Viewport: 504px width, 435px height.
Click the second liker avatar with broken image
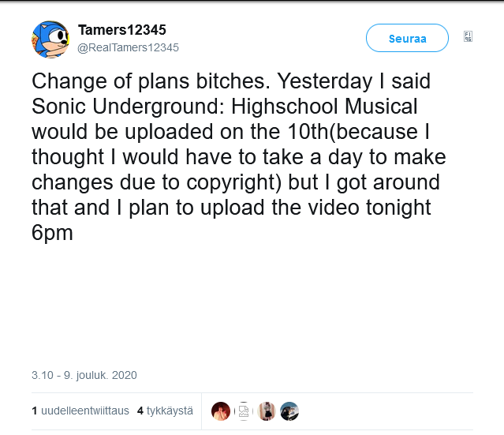pyautogui.click(x=245, y=411)
